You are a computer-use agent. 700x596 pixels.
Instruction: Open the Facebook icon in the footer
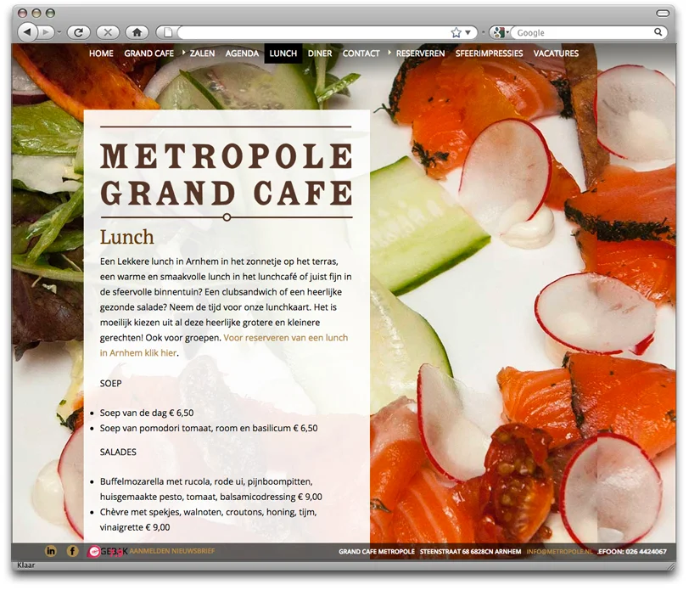coord(72,551)
